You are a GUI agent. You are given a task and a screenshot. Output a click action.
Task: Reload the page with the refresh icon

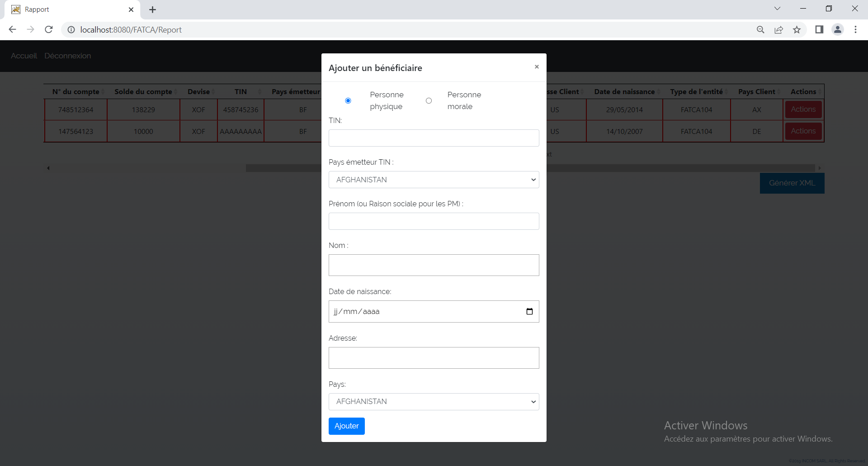pyautogui.click(x=49, y=29)
